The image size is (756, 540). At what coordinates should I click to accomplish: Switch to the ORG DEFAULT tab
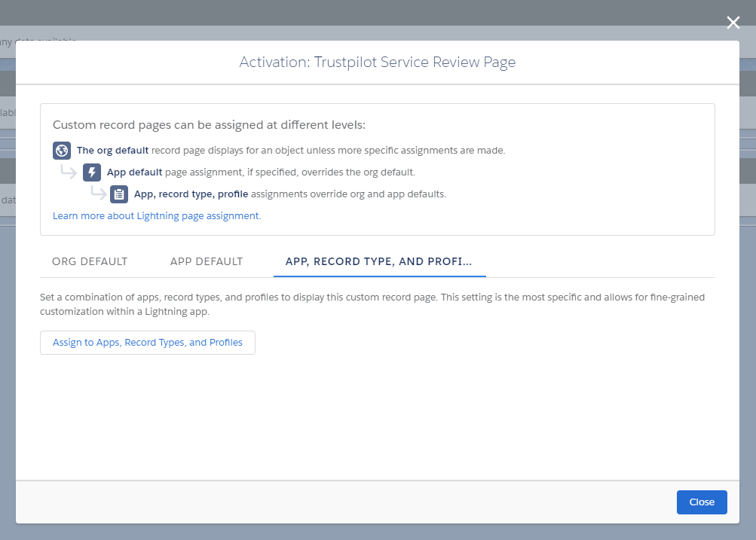pyautogui.click(x=90, y=261)
